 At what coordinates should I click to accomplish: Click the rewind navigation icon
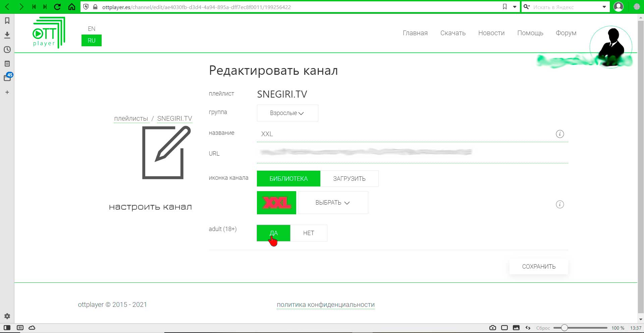pos(34,7)
